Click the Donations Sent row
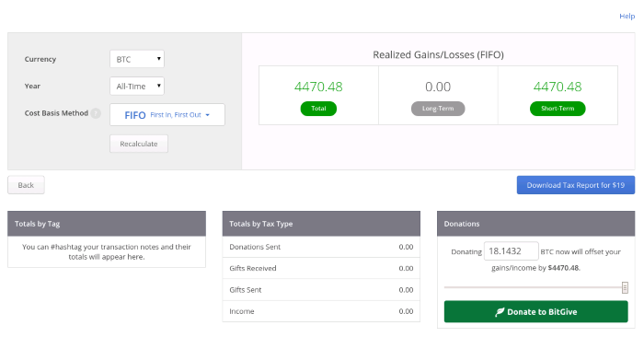This screenshot has height=337, width=644. (321, 247)
